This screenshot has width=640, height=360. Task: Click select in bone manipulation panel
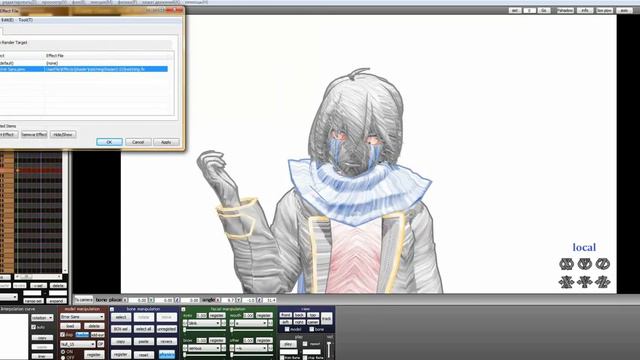(x=121, y=317)
